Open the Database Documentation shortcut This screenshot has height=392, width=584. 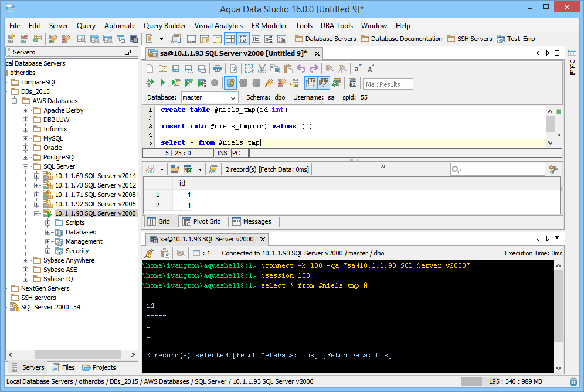tap(402, 39)
